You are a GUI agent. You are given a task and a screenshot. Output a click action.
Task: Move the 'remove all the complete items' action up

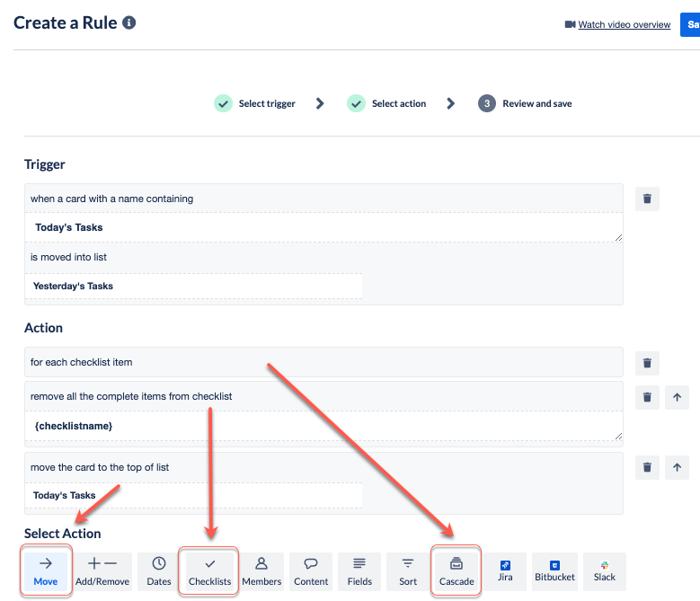[x=677, y=397]
